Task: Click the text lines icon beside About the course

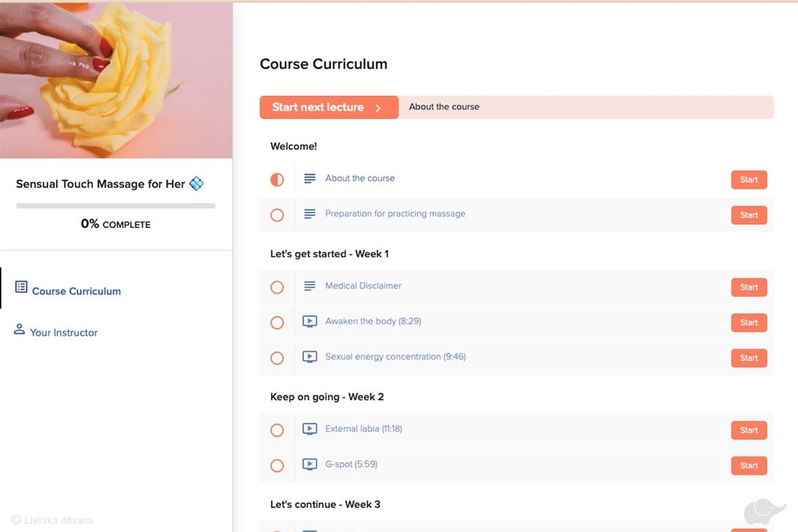Action: tap(309, 178)
